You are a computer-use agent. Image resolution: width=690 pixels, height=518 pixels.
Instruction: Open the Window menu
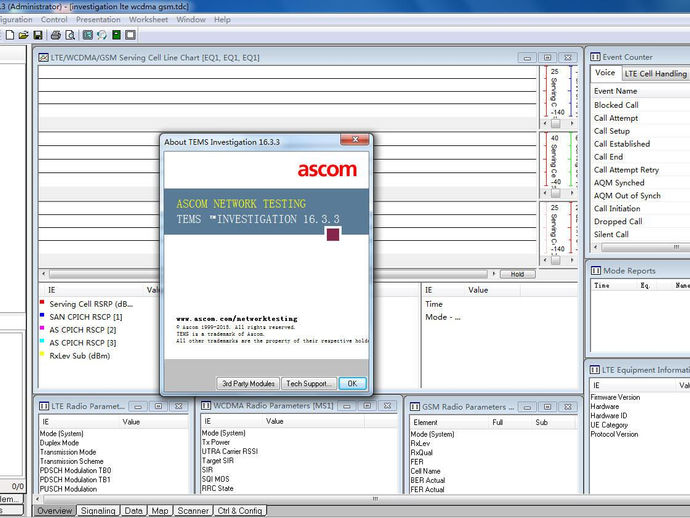tap(191, 19)
